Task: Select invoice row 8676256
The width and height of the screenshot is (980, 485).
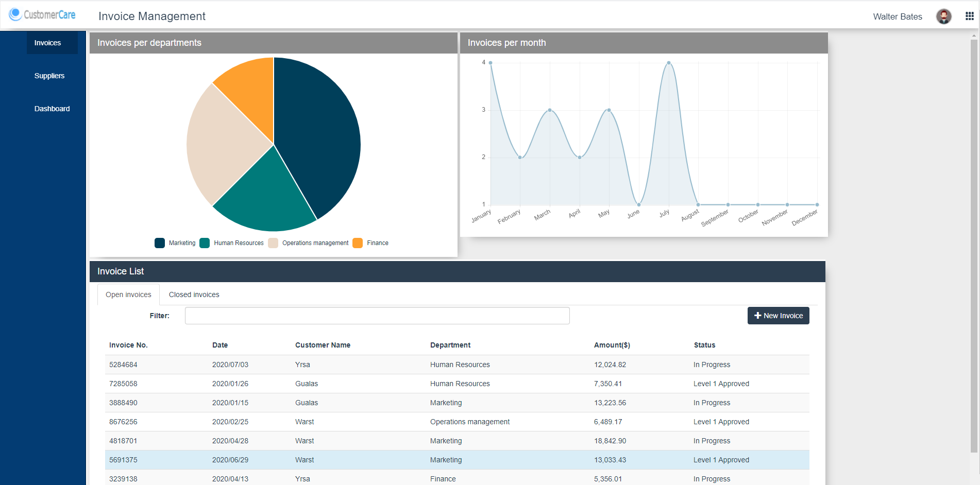Action: [x=457, y=422]
